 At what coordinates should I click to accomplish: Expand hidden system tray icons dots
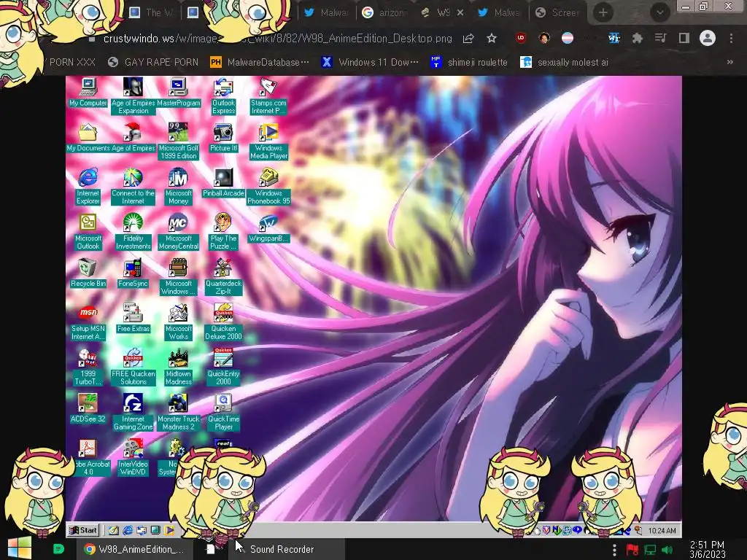614,550
